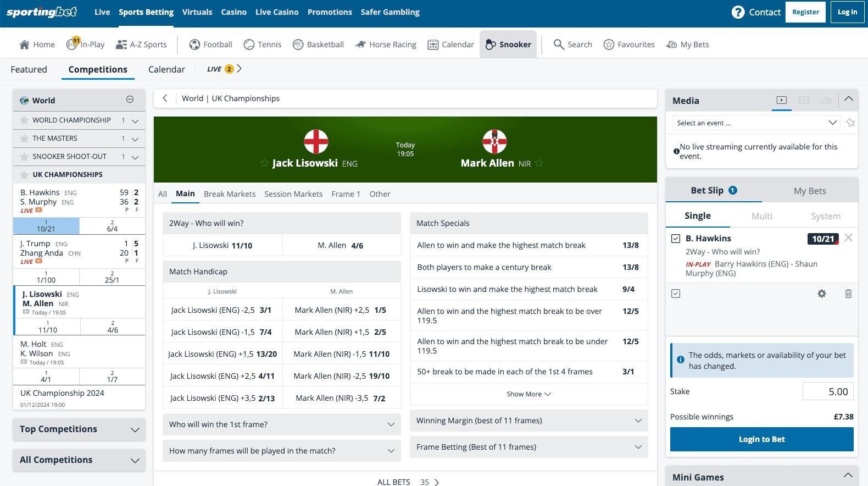Select the video stream icon in Media
This screenshot has width=868, height=486.
tap(781, 100)
